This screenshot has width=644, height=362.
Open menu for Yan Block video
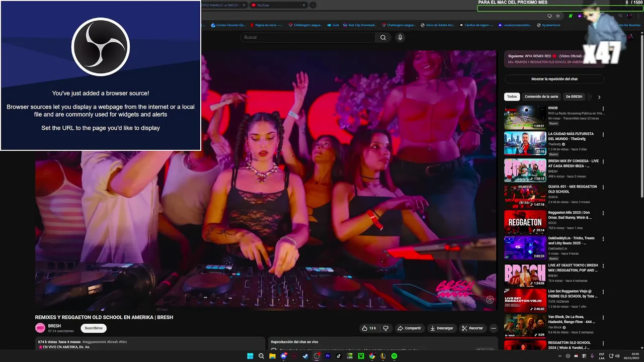point(603,318)
